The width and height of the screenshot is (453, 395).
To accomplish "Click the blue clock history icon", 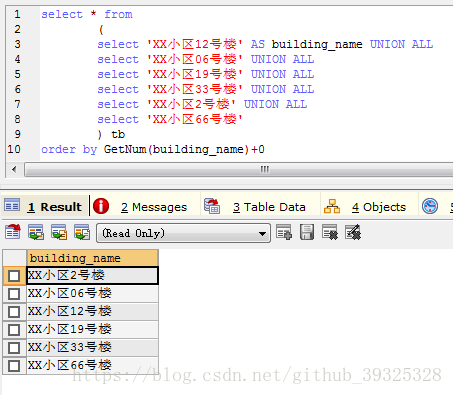I will click(430, 206).
